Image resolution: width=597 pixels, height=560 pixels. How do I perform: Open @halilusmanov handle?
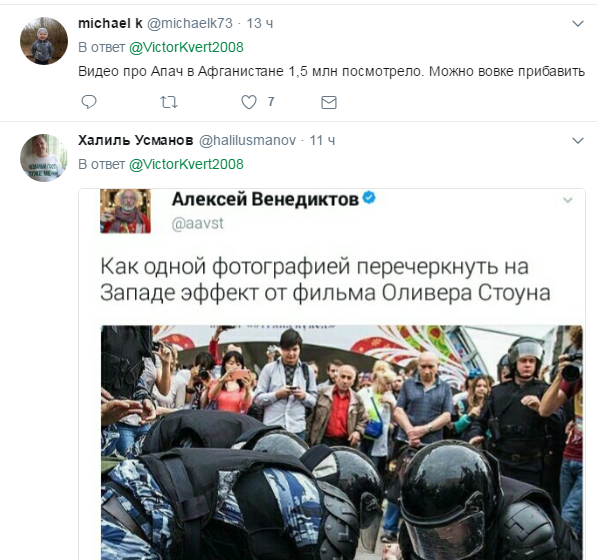pyautogui.click(x=247, y=140)
